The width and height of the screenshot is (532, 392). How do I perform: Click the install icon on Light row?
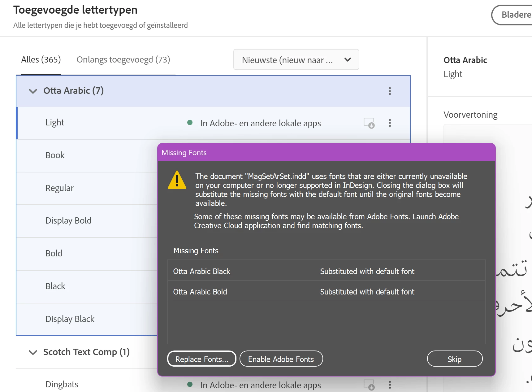tap(369, 123)
